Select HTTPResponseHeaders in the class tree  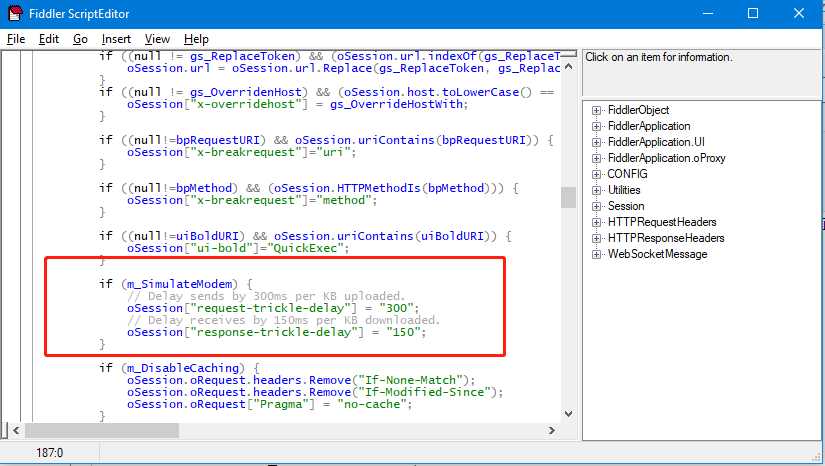[666, 238]
